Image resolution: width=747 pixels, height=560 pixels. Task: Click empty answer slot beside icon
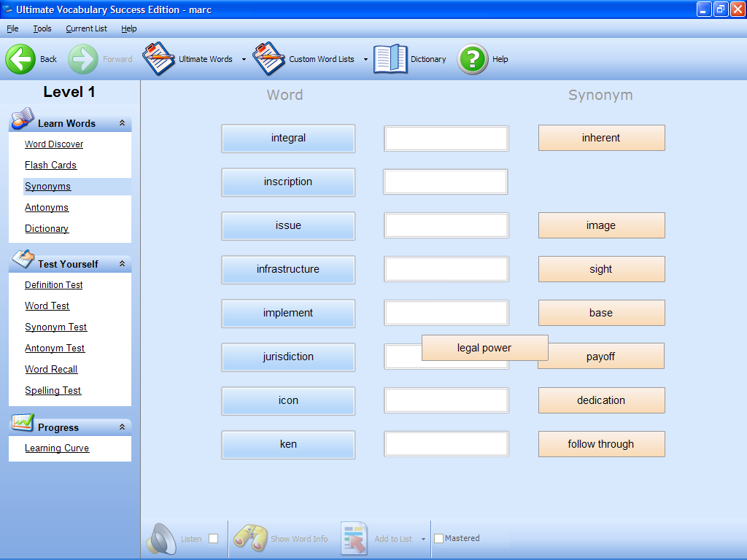click(446, 400)
